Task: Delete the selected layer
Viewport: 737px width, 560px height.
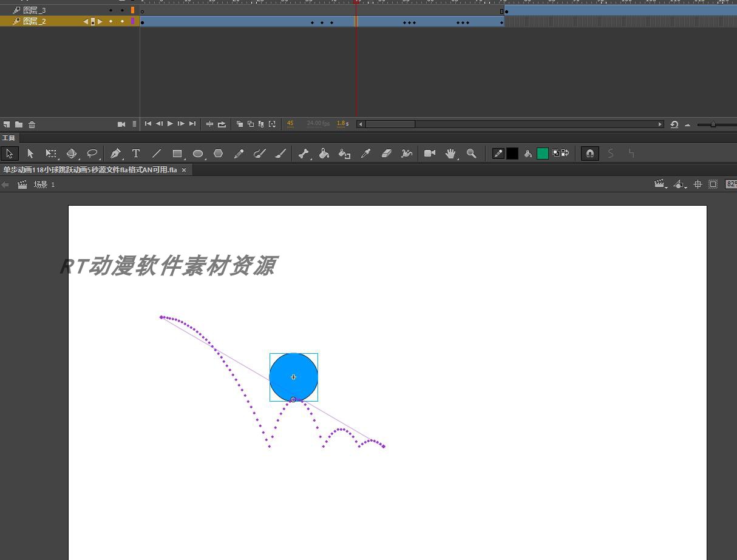Action: [x=32, y=124]
